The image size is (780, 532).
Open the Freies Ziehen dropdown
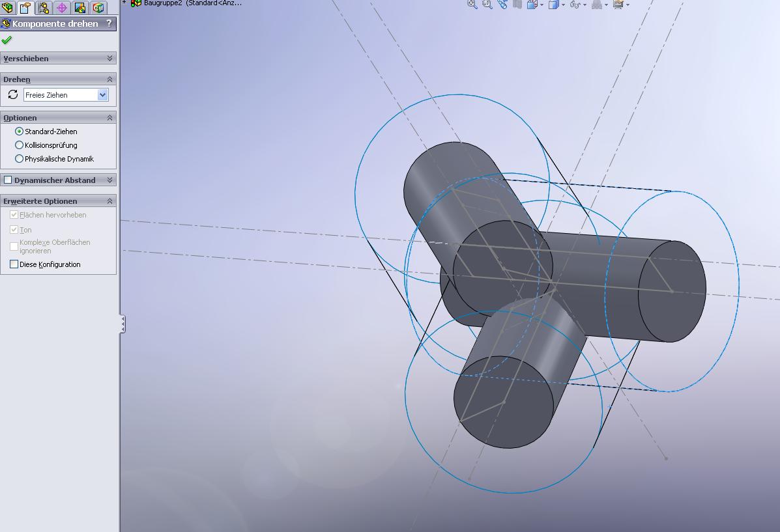point(102,95)
